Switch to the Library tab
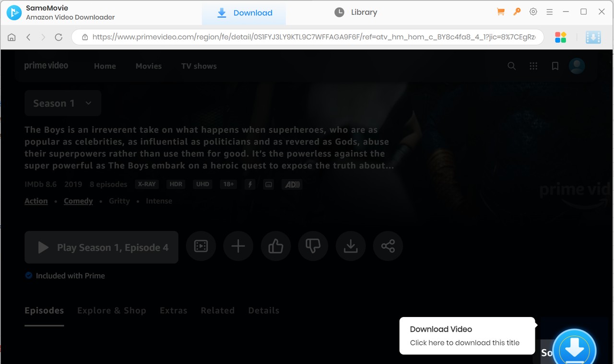Screen dimensions: 614x364 coord(356,12)
